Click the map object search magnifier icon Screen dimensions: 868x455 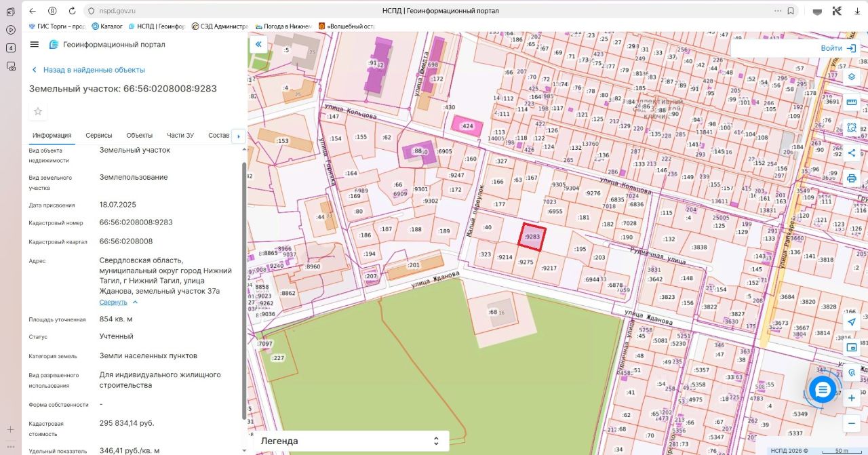(x=852, y=372)
